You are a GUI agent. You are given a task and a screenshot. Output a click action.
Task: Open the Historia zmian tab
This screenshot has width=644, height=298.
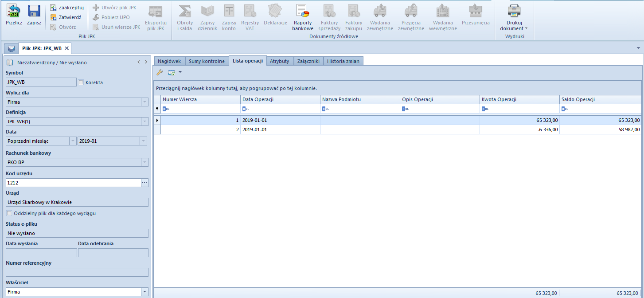(x=343, y=61)
